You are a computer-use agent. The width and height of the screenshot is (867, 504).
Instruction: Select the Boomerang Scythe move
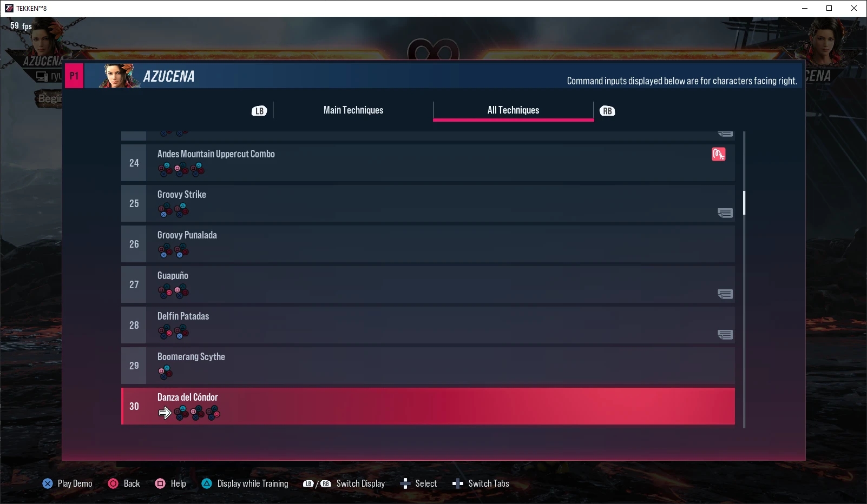click(x=428, y=366)
